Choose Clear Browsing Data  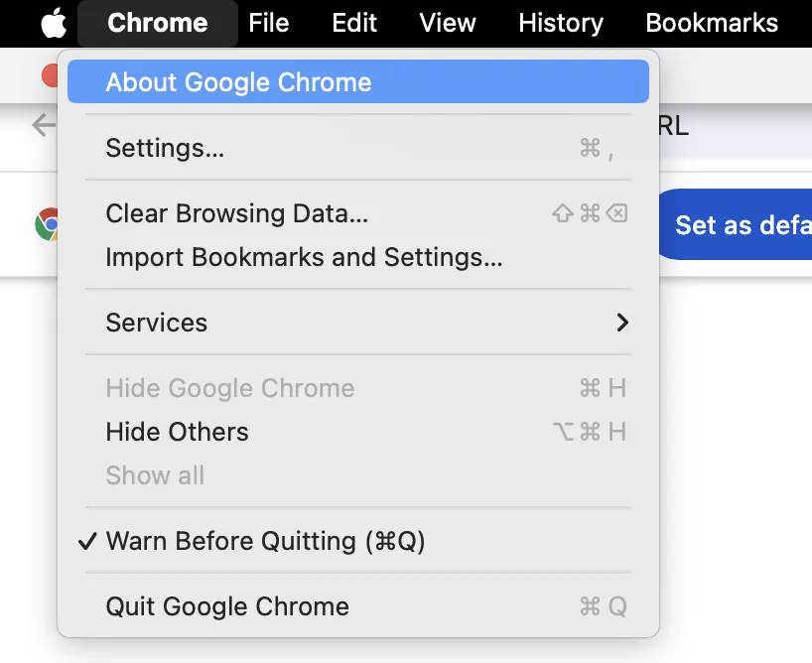click(236, 213)
